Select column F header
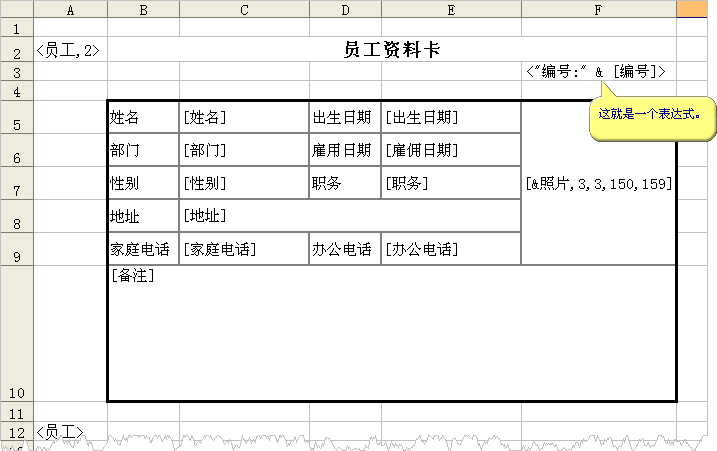The image size is (717, 451). [598, 9]
